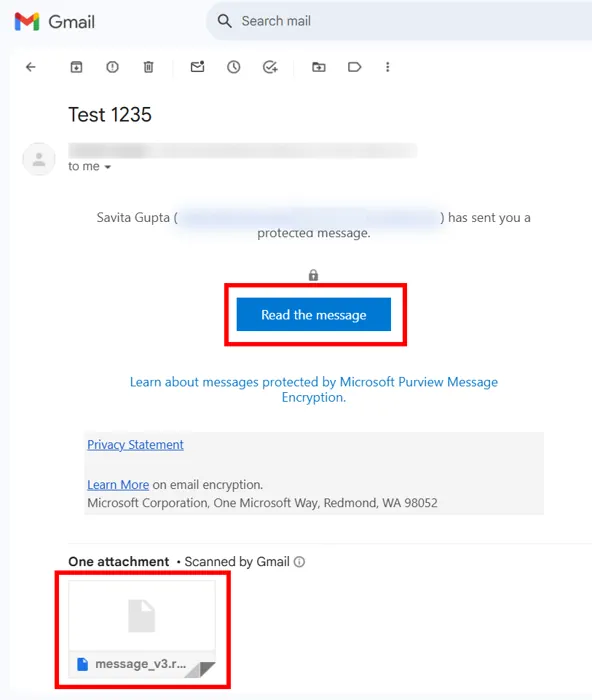Click the Gmail logo

click(x=27, y=21)
